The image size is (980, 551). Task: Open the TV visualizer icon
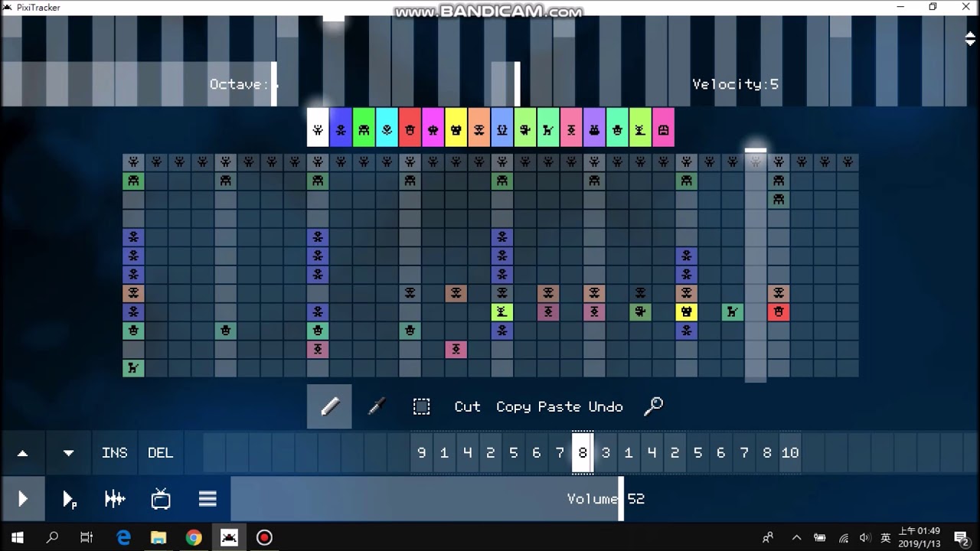pos(161,499)
